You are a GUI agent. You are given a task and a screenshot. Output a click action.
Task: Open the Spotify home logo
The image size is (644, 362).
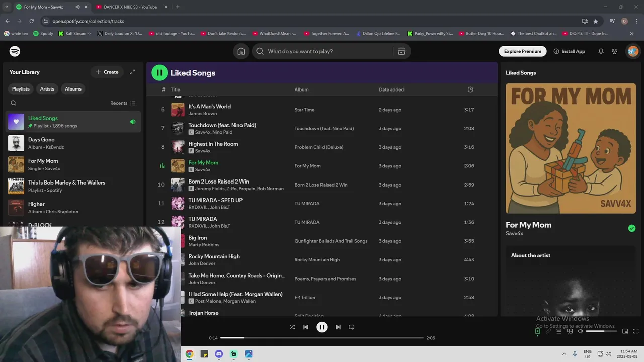coord(15,51)
